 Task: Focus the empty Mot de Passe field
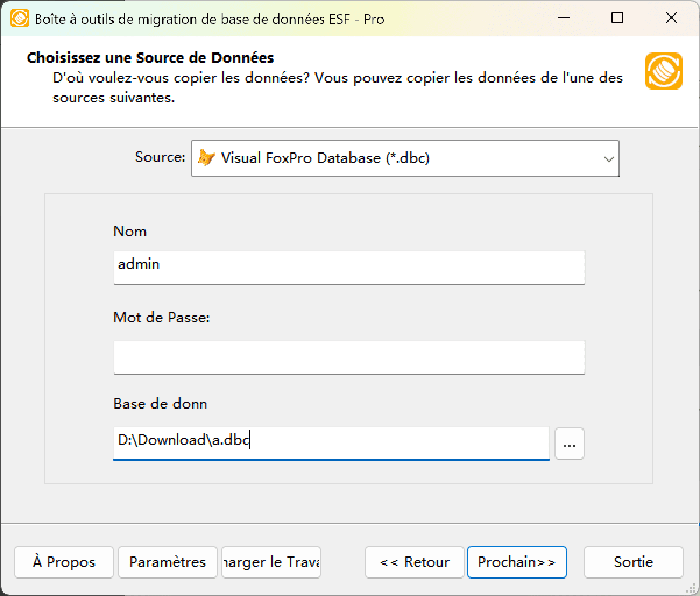point(348,357)
